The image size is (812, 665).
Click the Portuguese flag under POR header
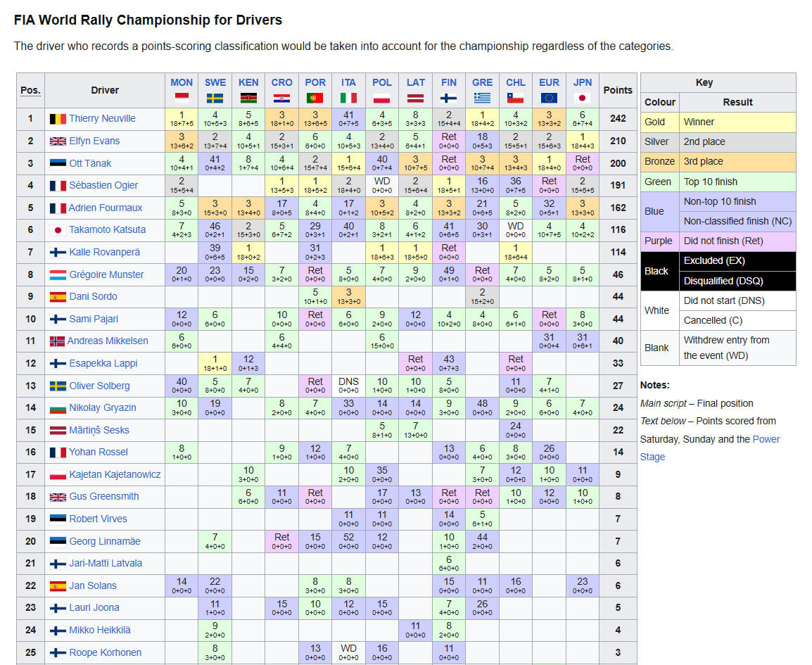[x=315, y=98]
